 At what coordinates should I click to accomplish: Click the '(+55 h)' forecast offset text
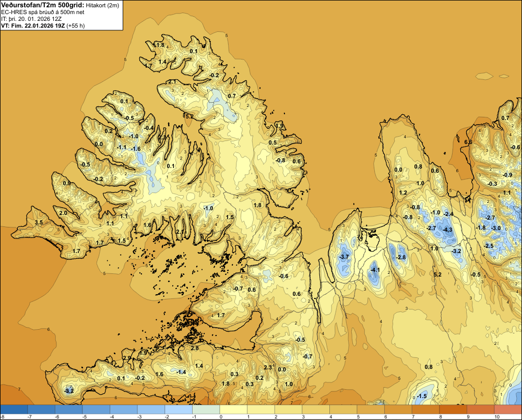(x=76, y=26)
